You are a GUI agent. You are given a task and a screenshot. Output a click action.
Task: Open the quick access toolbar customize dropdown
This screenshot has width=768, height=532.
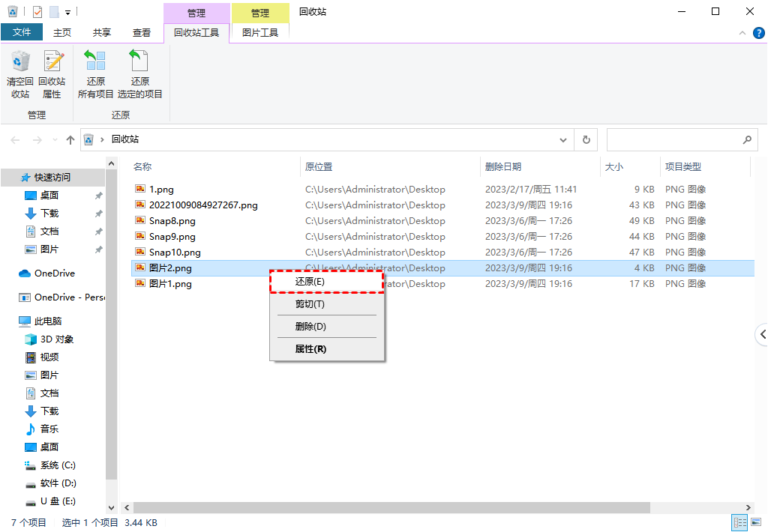tap(67, 12)
